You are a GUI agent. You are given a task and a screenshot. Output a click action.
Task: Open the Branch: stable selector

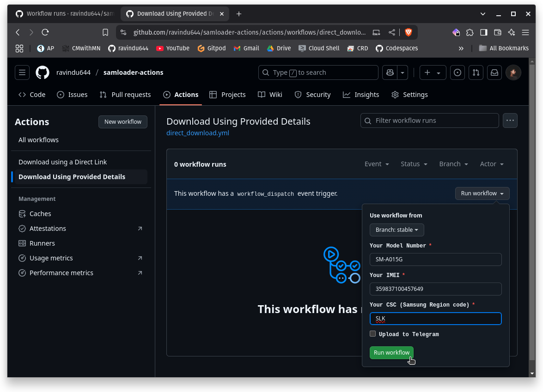(x=397, y=230)
